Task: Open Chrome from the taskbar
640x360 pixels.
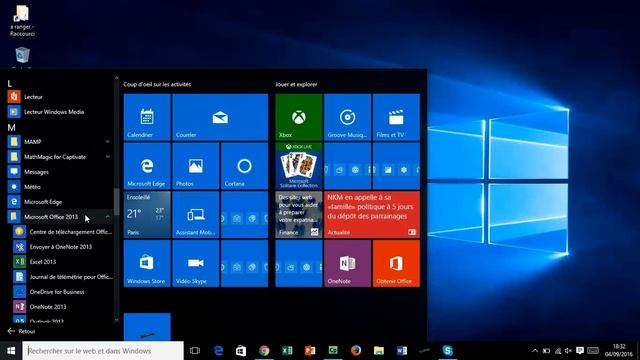Action: [264, 351]
